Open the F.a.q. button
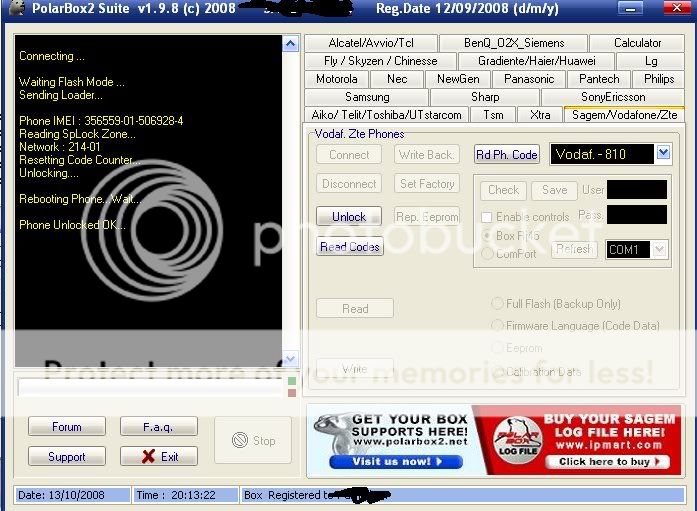This screenshot has width=697, height=511. click(159, 427)
